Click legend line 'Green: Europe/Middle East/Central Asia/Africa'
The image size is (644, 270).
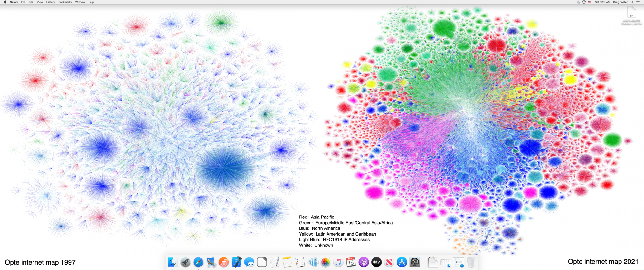point(346,223)
